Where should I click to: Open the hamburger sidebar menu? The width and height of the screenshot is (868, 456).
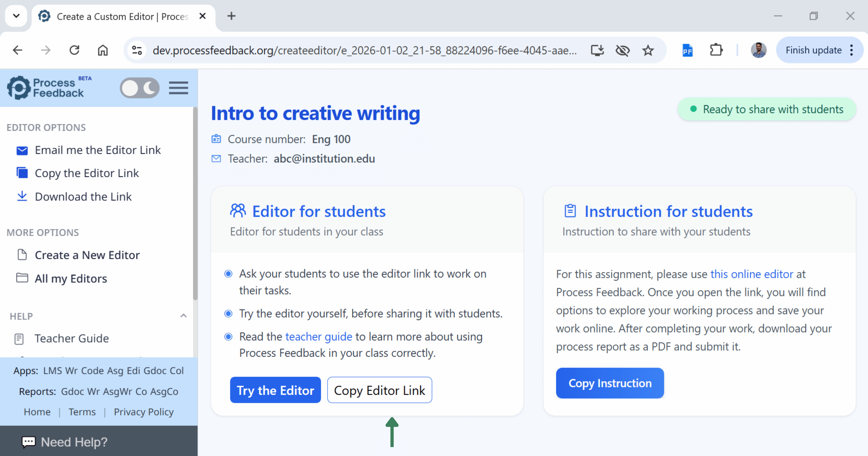point(178,88)
